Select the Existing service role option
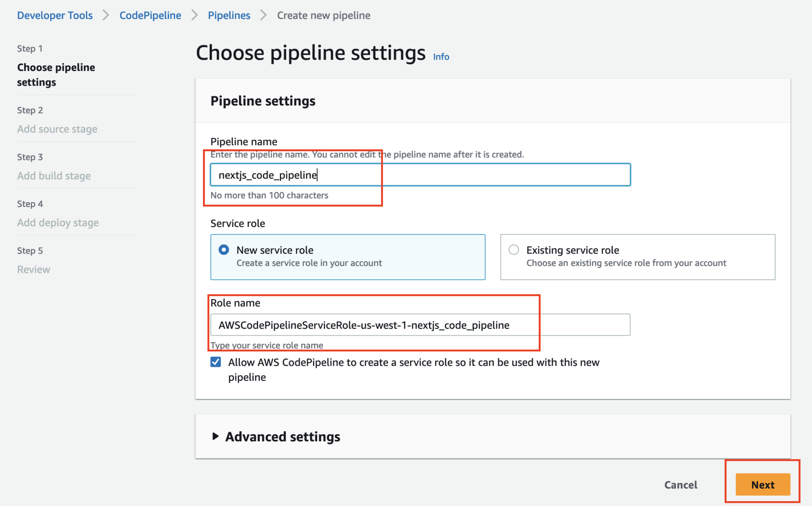 (x=513, y=250)
